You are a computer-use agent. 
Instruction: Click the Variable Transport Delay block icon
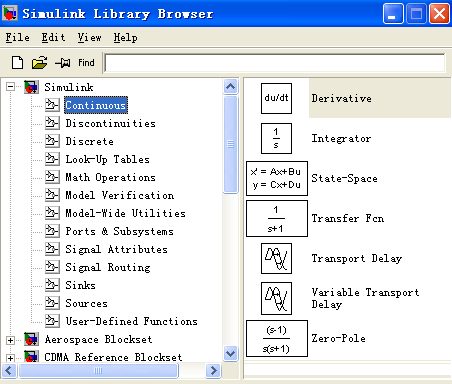coord(276,298)
